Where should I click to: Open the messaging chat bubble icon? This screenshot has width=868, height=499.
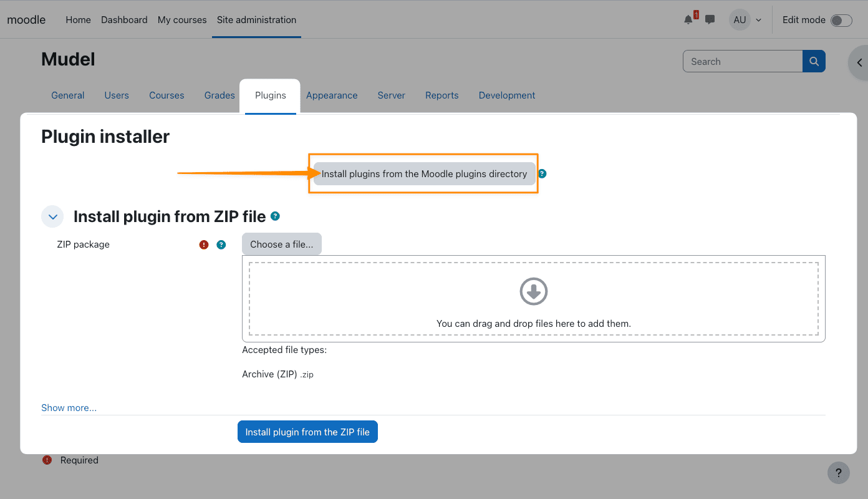click(x=710, y=20)
